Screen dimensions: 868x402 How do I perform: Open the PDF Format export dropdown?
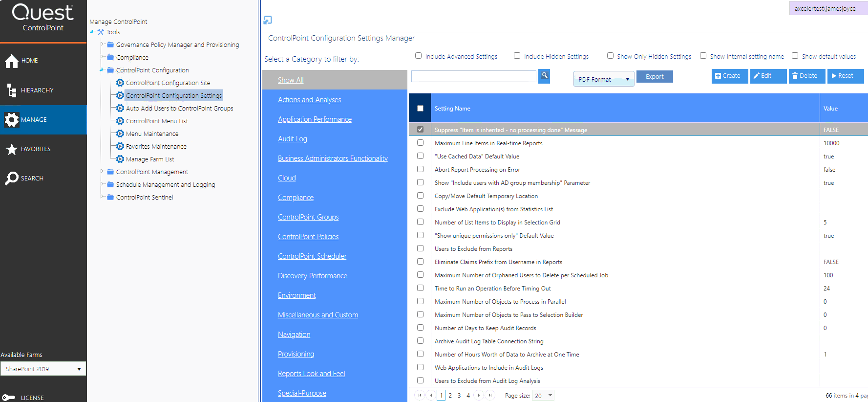click(603, 79)
